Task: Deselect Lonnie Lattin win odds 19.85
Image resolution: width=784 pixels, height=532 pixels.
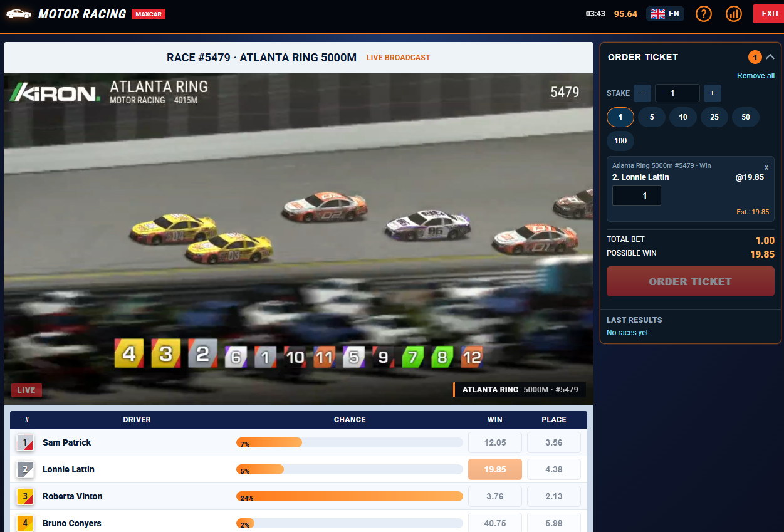Action: coord(495,469)
